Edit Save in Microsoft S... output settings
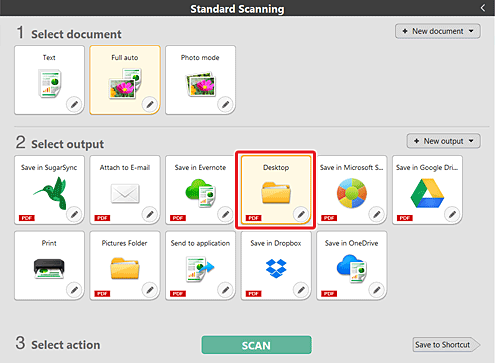 377,214
